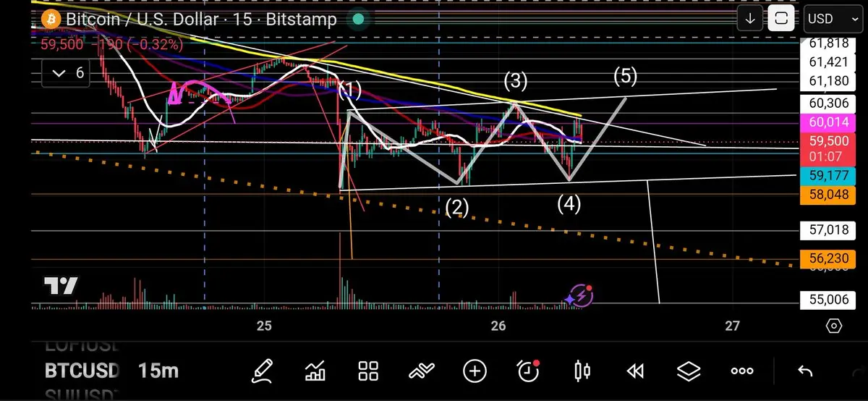Toggle the fullscreen frame button at top right
The width and height of the screenshot is (868, 401).
click(x=781, y=19)
